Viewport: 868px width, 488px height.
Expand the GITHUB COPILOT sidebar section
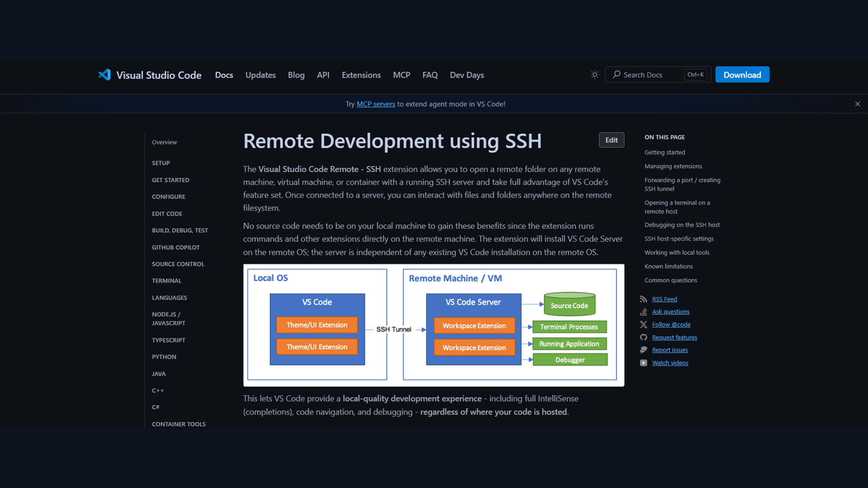[176, 247]
